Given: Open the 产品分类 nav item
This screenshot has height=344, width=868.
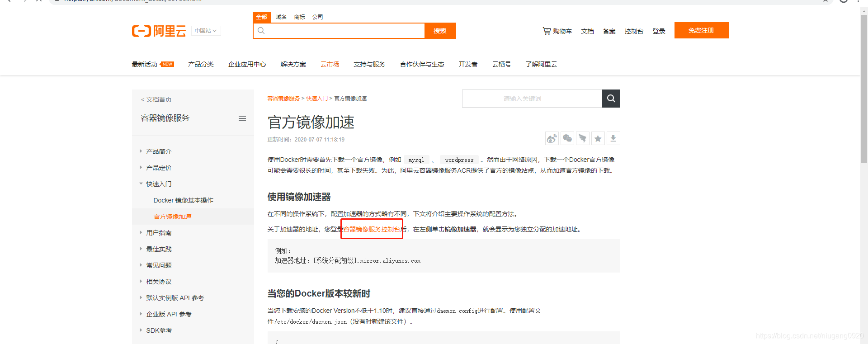Looking at the screenshot, I should (x=201, y=64).
